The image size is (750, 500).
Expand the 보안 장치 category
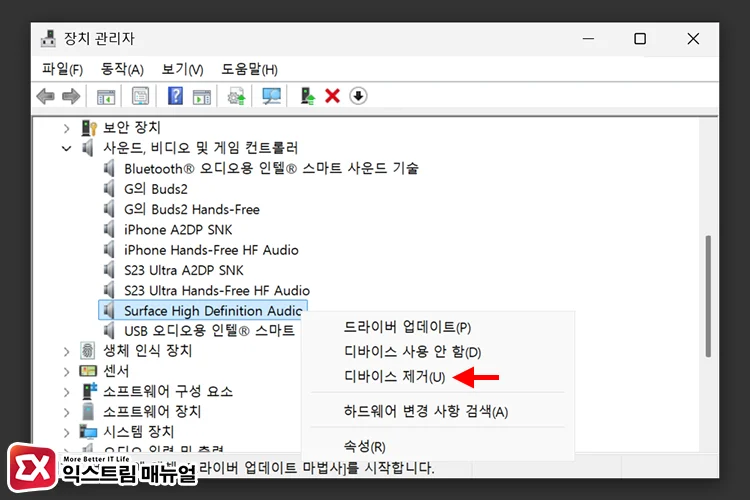tap(66, 128)
